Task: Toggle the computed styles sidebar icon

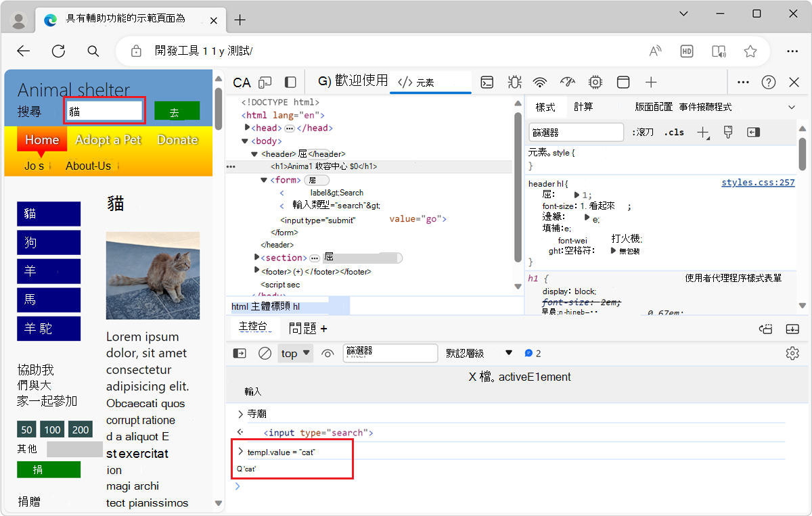Action: [754, 133]
